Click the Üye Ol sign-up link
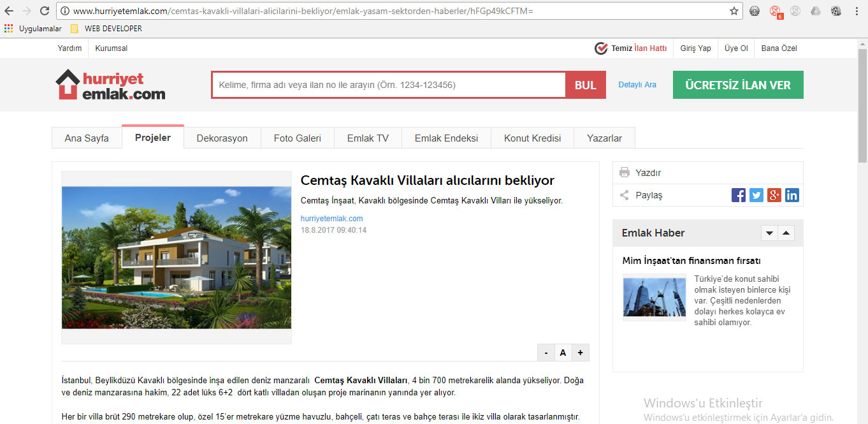This screenshot has height=424, width=868. click(x=736, y=48)
